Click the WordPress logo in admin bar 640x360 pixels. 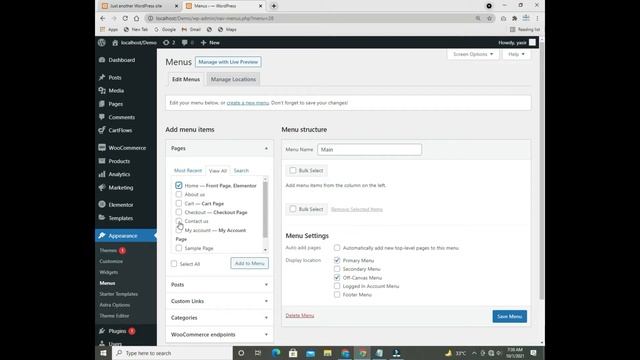tap(102, 42)
